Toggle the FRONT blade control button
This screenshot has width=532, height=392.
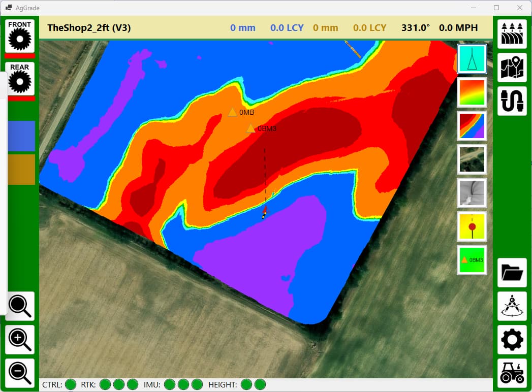[x=20, y=36]
